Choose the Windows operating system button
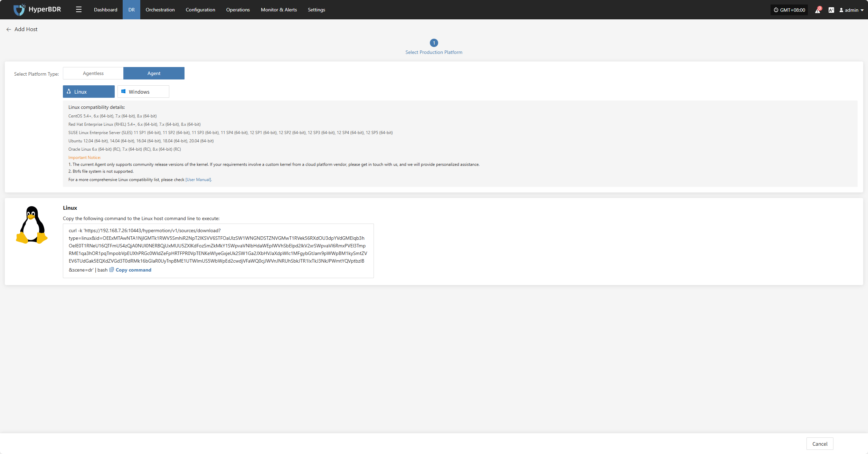Viewport: 868px width, 454px height. 143,92
